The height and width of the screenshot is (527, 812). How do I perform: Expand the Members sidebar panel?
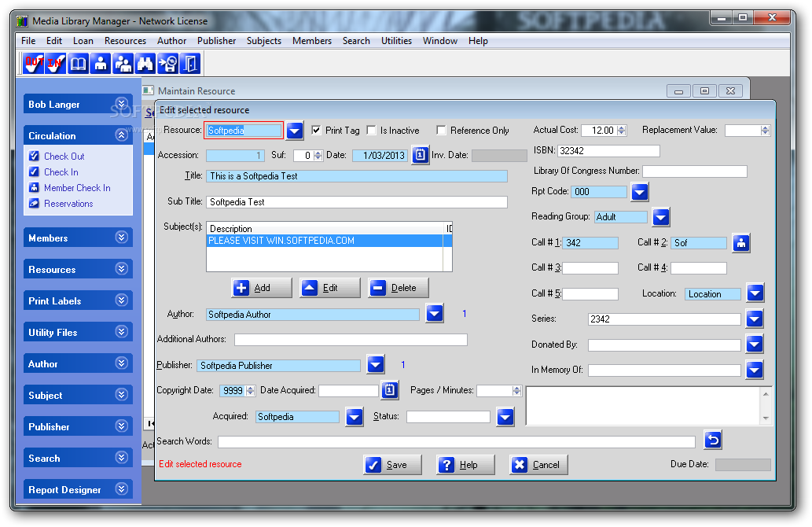tap(121, 238)
